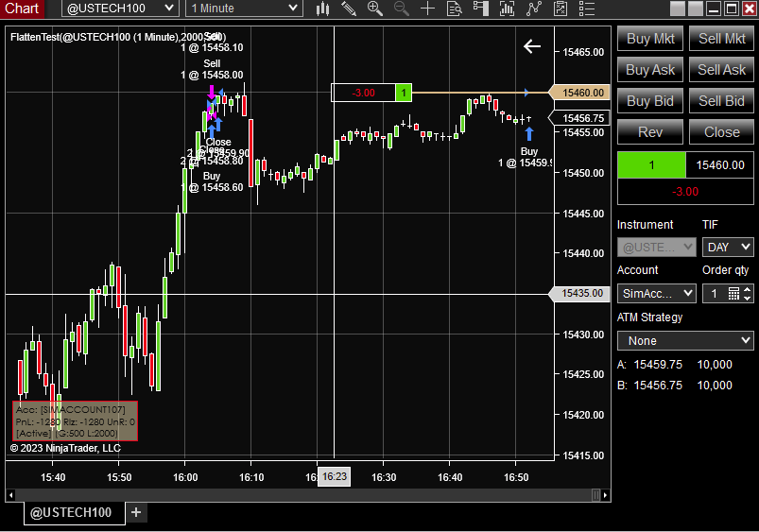This screenshot has height=532, width=759.
Task: Click the -3.00 PnL value in trader panel
Action: pyautogui.click(x=685, y=192)
